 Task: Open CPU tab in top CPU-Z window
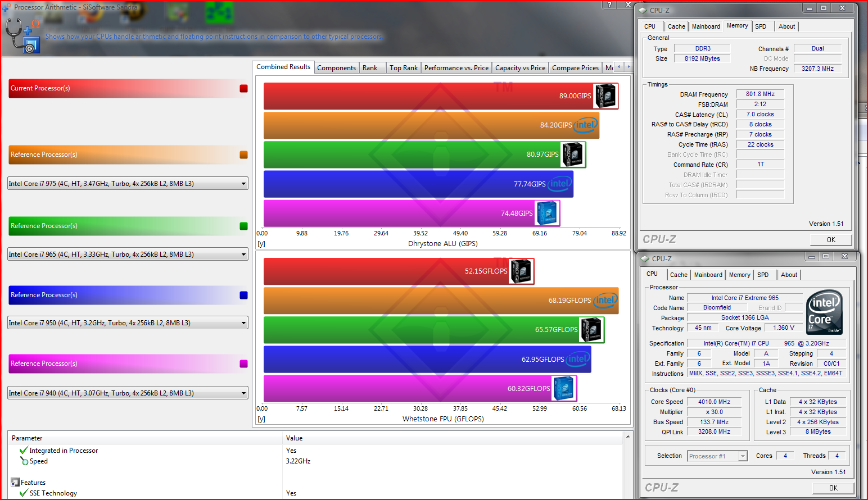tap(650, 26)
